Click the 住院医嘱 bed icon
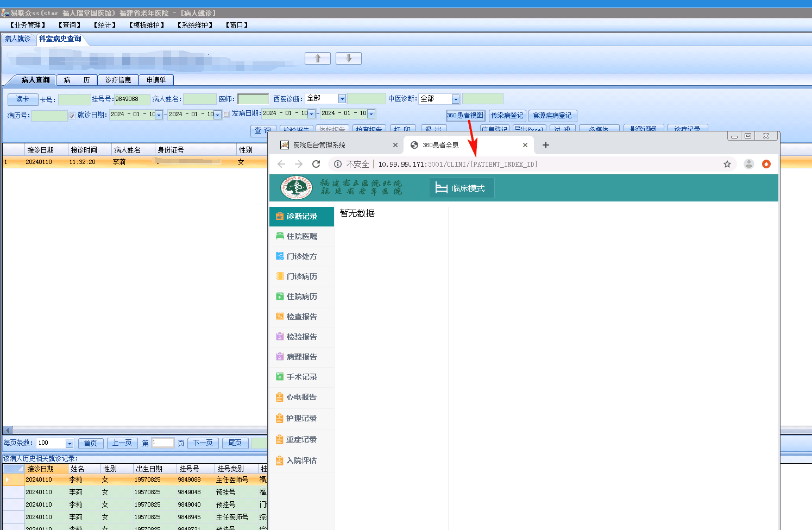Viewport: 812px width, 530px height. coord(280,236)
